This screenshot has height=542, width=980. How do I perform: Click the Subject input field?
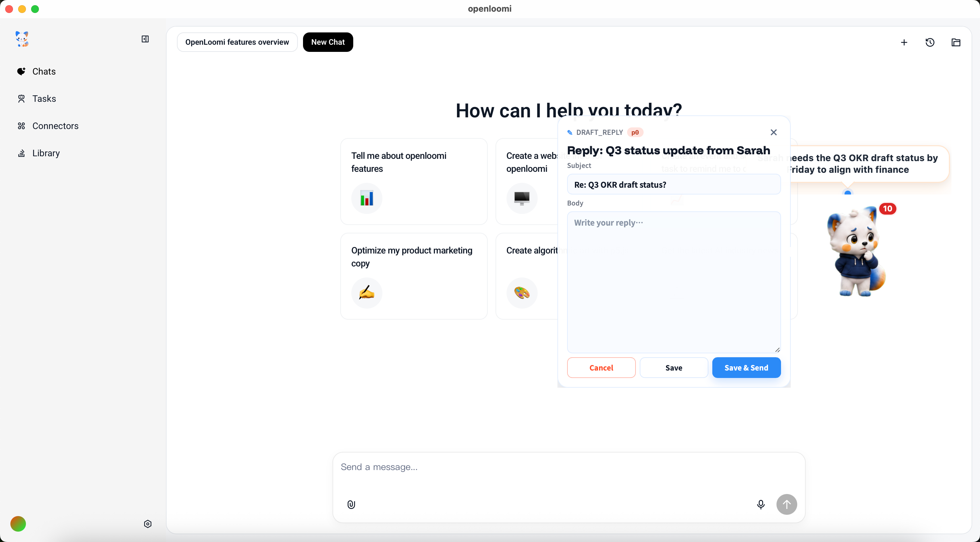tap(674, 184)
